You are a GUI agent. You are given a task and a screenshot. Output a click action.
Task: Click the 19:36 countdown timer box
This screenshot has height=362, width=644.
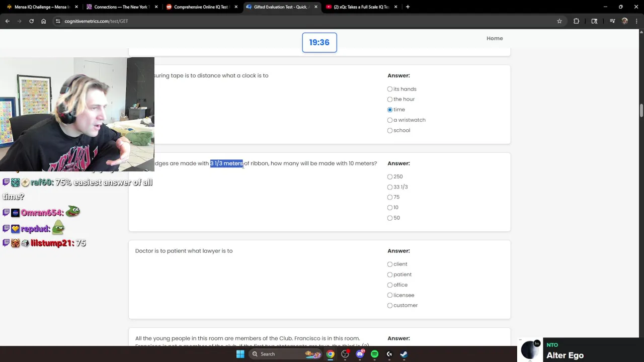[x=319, y=42]
